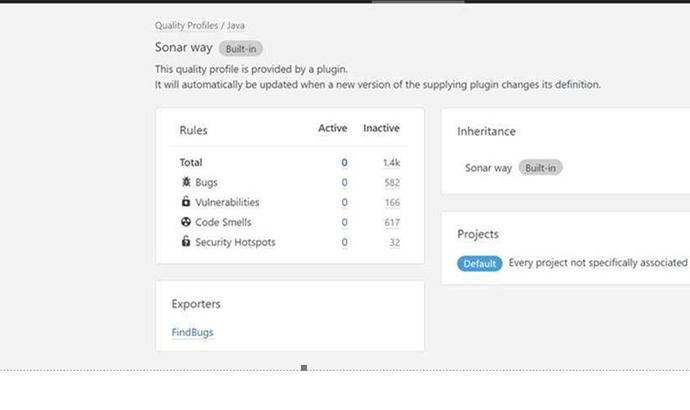Go to Quality Profiles breadcrumb
Screen dimensions: 690x410
click(184, 26)
